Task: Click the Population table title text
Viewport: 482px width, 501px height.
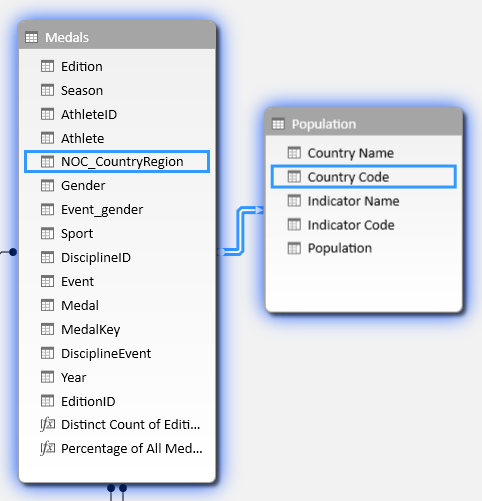Action: click(x=324, y=124)
